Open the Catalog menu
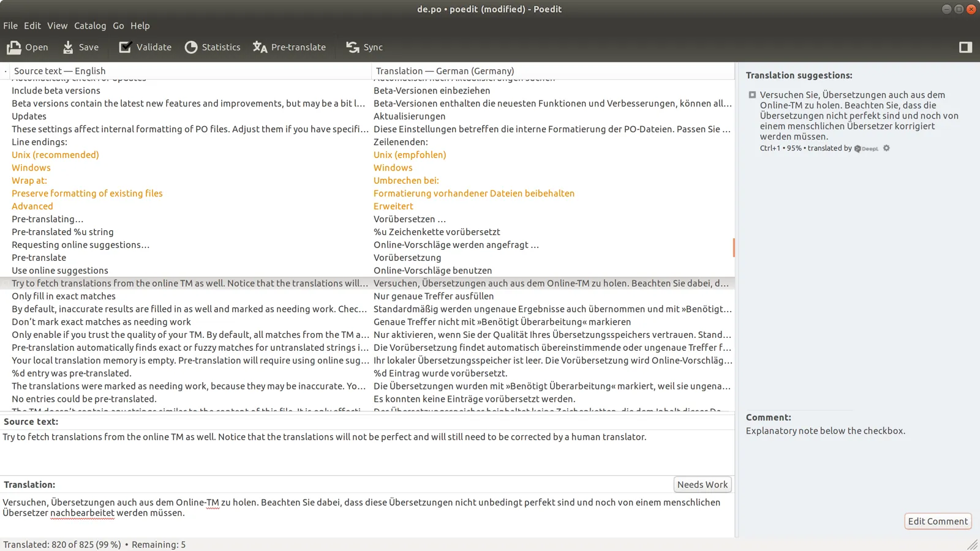 90,26
